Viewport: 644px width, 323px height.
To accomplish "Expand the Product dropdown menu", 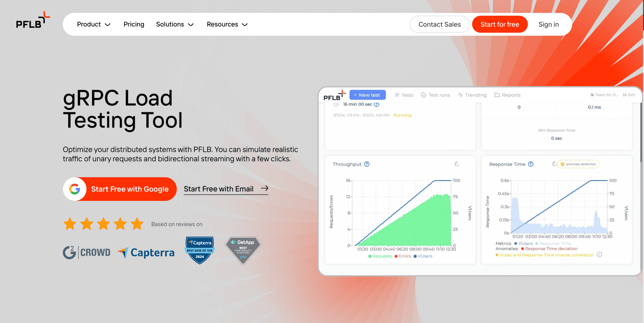I will (x=93, y=24).
